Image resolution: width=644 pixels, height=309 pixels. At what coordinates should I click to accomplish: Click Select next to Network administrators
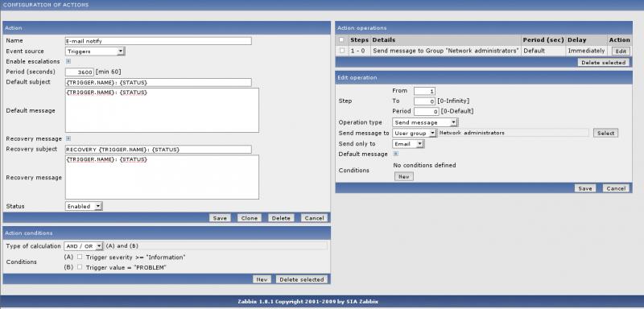tap(605, 133)
